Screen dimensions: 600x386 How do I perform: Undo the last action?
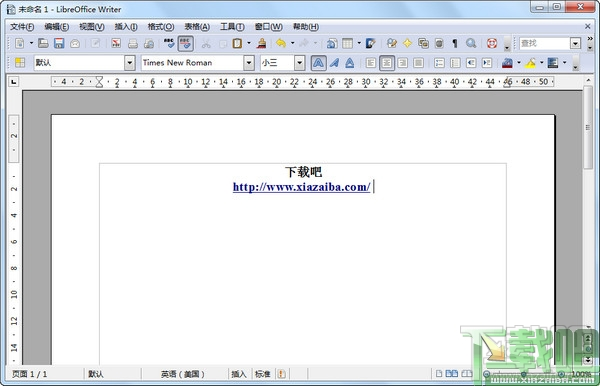[x=281, y=43]
